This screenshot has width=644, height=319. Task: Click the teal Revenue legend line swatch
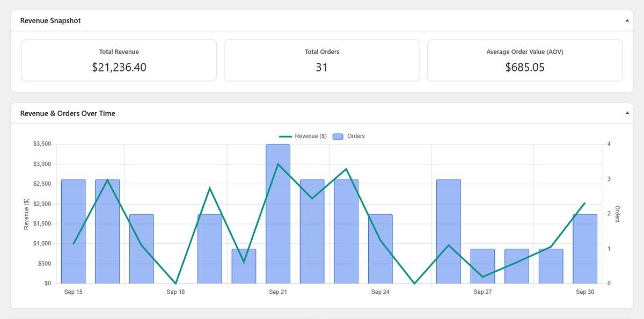coord(286,136)
